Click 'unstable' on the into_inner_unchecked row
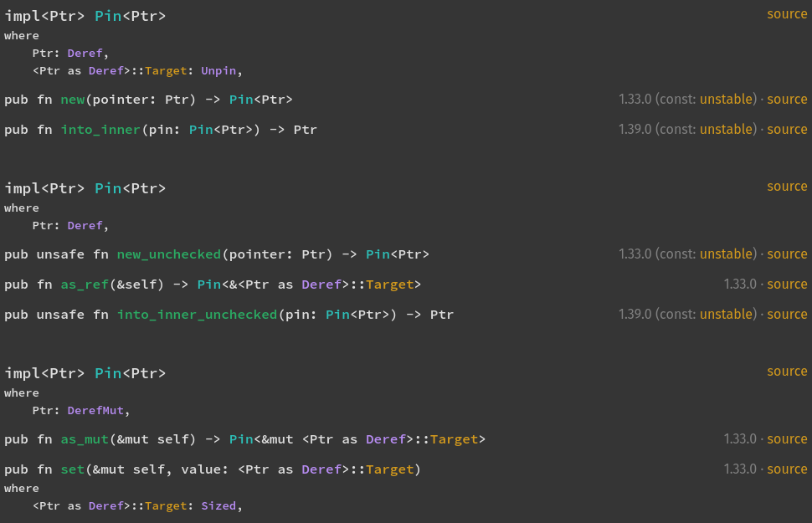The height and width of the screenshot is (523, 812). tap(727, 314)
